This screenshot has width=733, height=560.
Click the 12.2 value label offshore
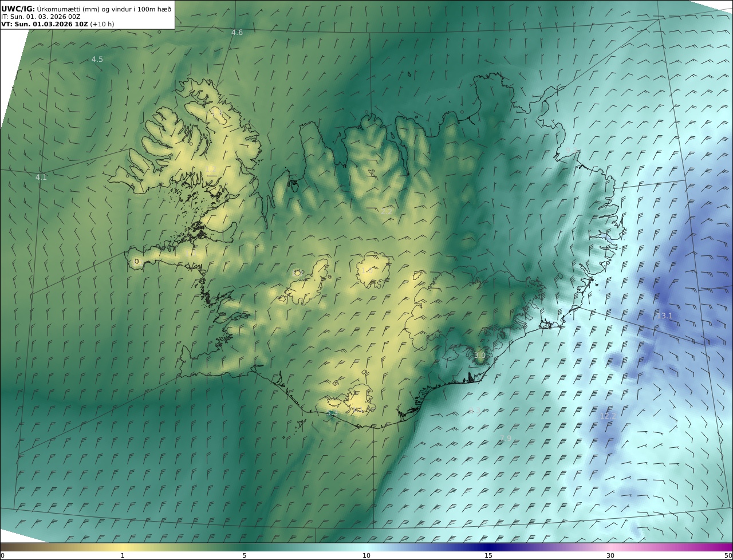(x=608, y=416)
